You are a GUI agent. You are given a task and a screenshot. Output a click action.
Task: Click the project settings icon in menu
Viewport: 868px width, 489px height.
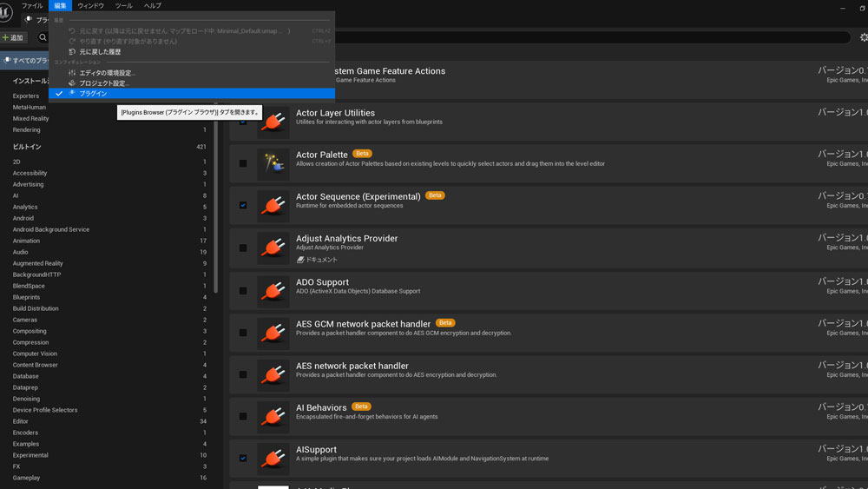(72, 83)
